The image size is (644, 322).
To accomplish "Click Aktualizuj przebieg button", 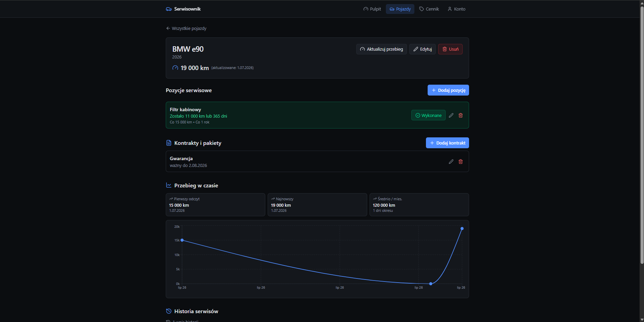I will [381, 49].
